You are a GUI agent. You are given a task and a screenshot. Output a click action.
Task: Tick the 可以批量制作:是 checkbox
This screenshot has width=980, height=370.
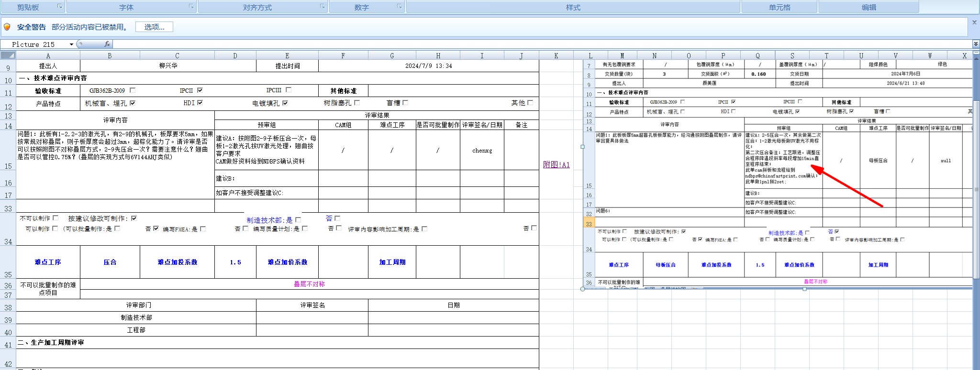[x=117, y=228]
